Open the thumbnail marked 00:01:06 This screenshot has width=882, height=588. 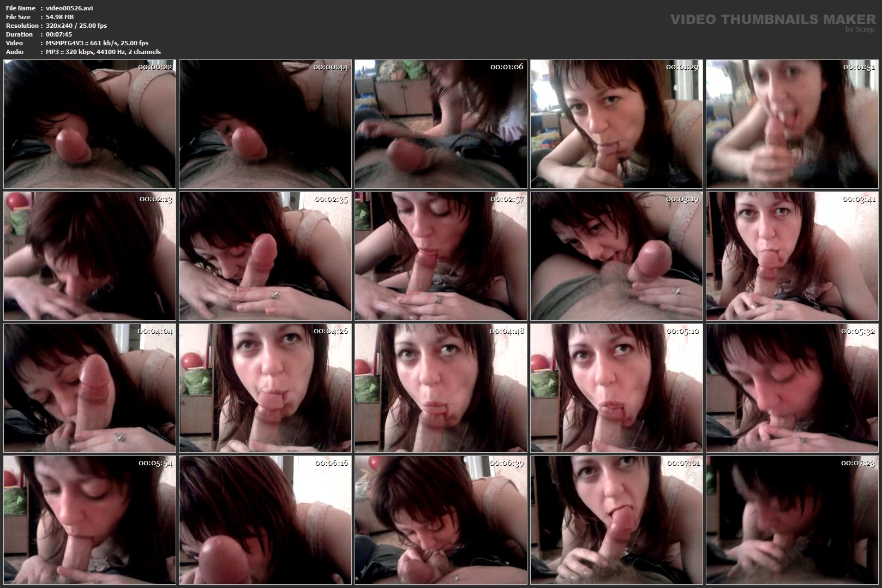click(x=441, y=124)
